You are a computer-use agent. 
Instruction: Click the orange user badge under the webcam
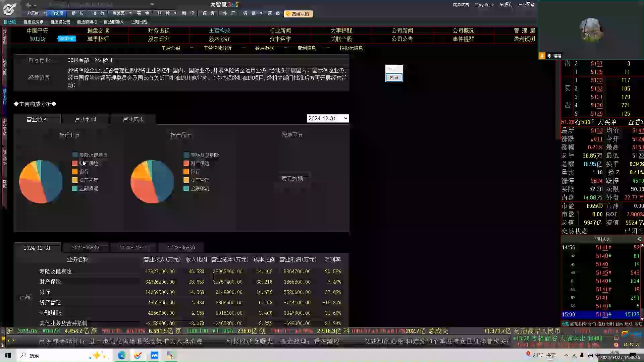click(542, 56)
